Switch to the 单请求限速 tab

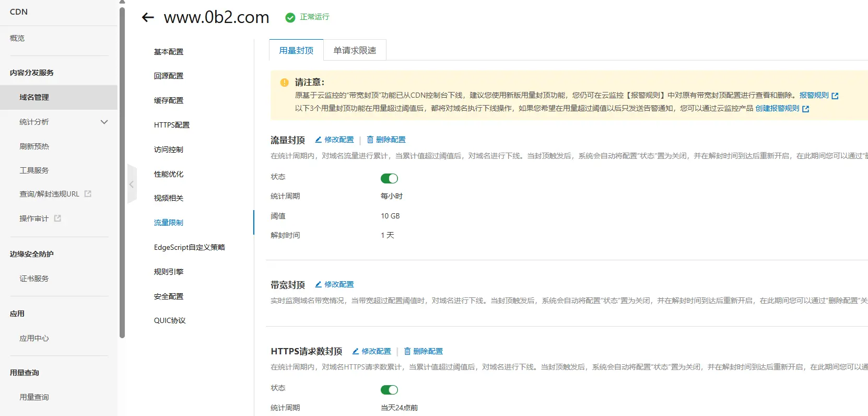355,50
